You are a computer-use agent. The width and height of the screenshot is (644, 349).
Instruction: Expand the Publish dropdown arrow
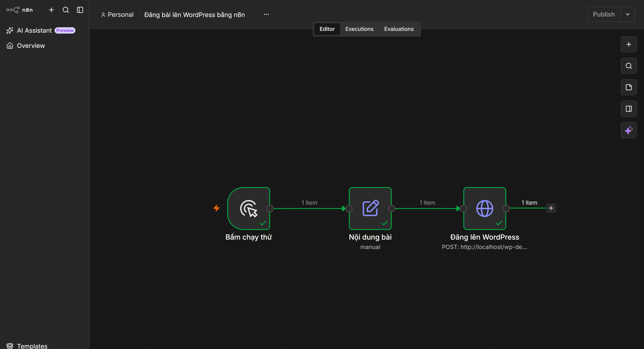(x=627, y=14)
